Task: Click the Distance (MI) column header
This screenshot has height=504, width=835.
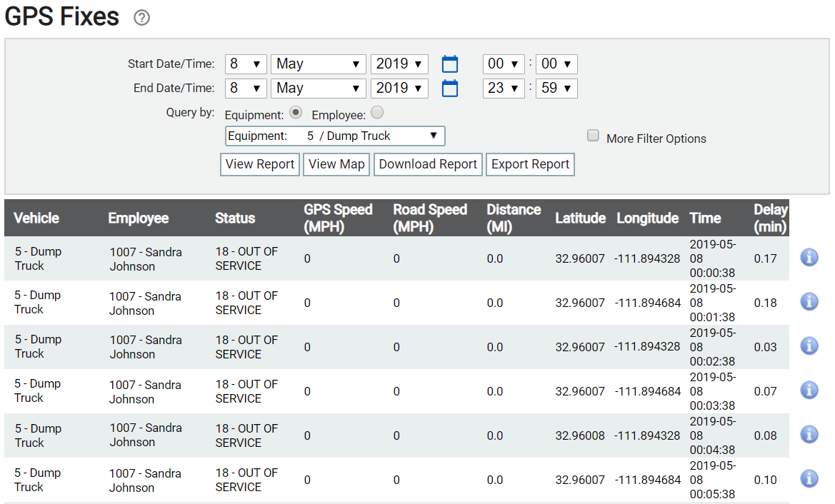Action: coord(514,218)
